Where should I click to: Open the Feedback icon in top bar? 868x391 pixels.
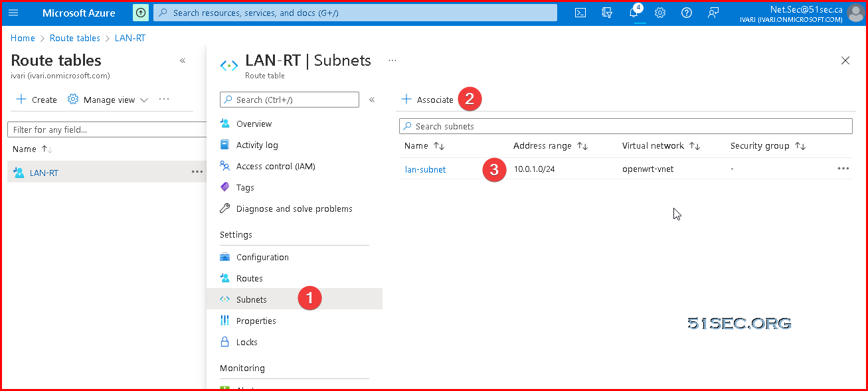click(713, 13)
